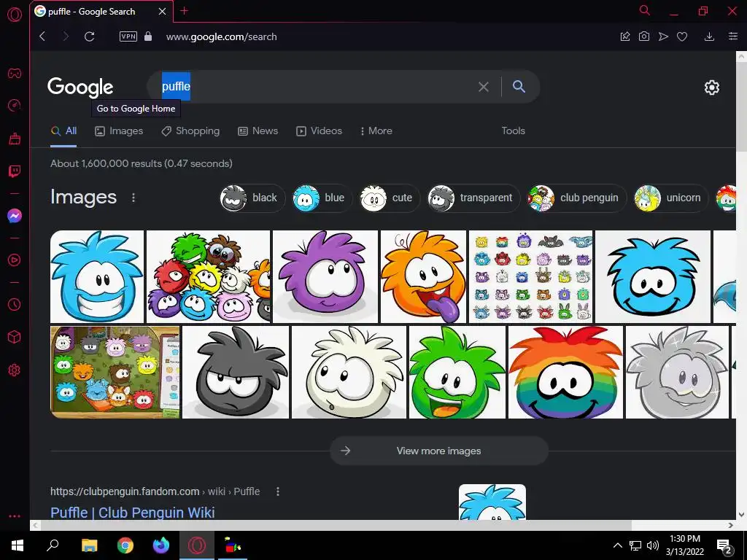Search in tabs magnifier icon
Screen dimensions: 747x560
[645, 10]
